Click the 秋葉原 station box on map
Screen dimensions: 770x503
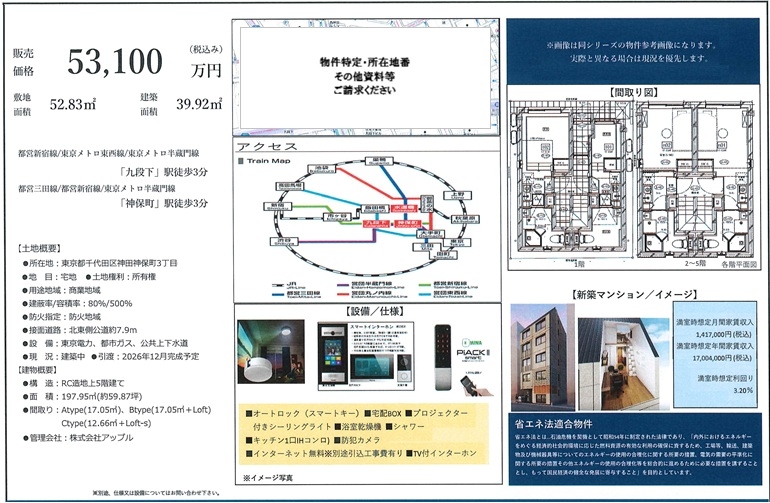click(466, 219)
